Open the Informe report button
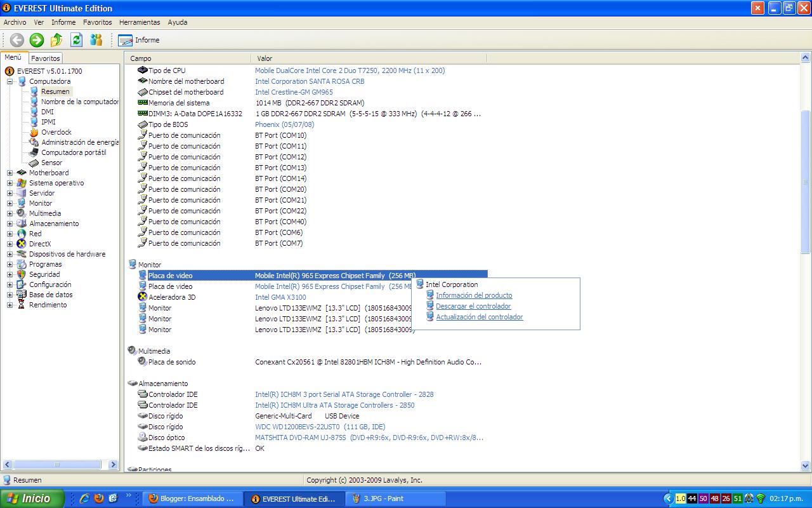812x508 pixels. click(139, 40)
